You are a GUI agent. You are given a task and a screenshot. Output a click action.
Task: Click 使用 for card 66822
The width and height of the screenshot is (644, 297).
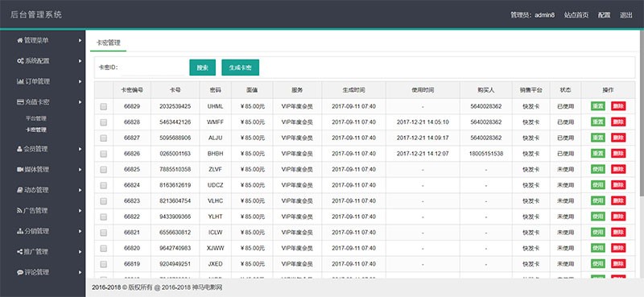click(598, 216)
